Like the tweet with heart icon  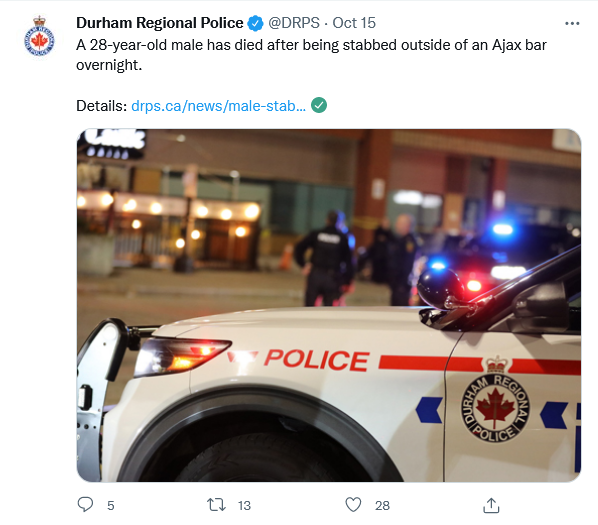click(x=353, y=505)
